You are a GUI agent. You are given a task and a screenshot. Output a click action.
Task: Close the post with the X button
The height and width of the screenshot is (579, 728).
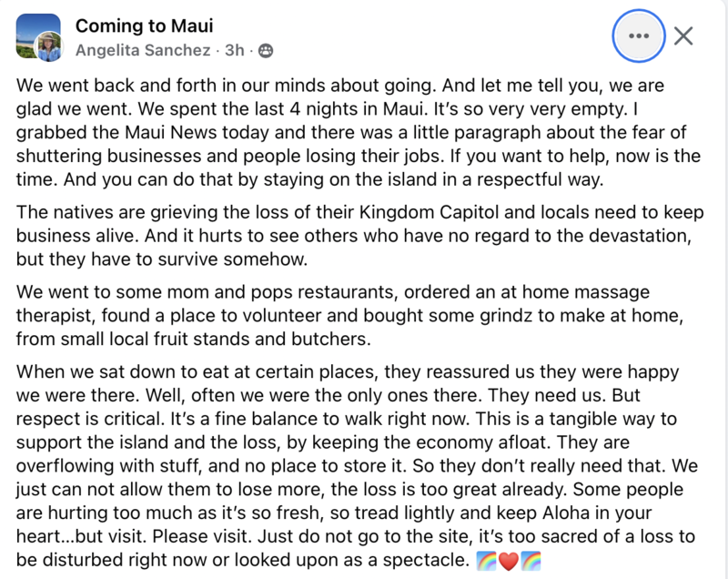tap(683, 36)
